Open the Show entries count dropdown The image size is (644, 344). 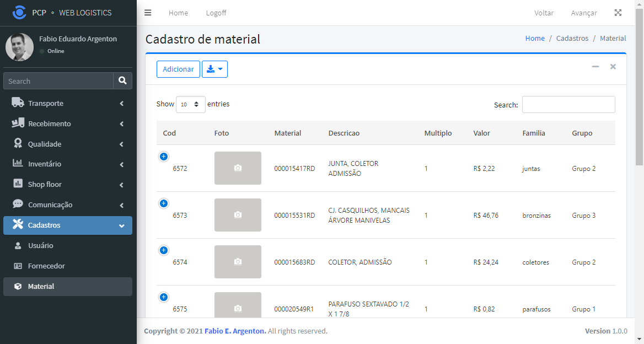point(191,104)
